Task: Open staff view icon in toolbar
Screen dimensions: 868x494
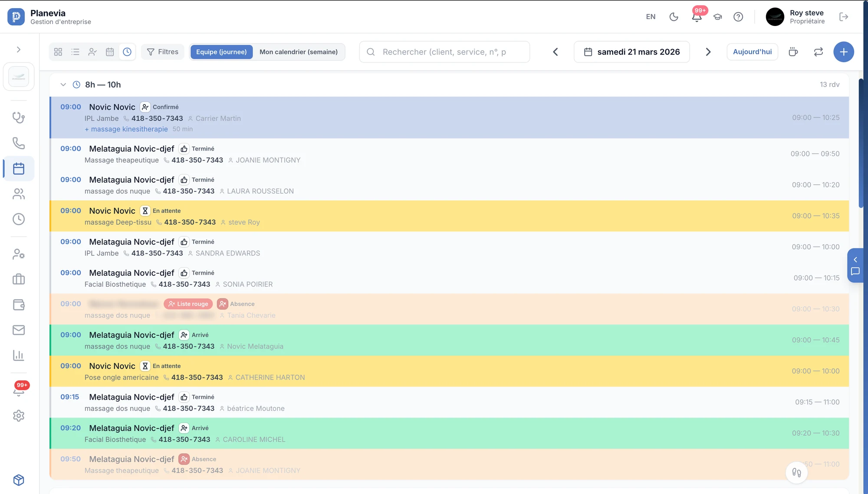Action: pyautogui.click(x=92, y=52)
